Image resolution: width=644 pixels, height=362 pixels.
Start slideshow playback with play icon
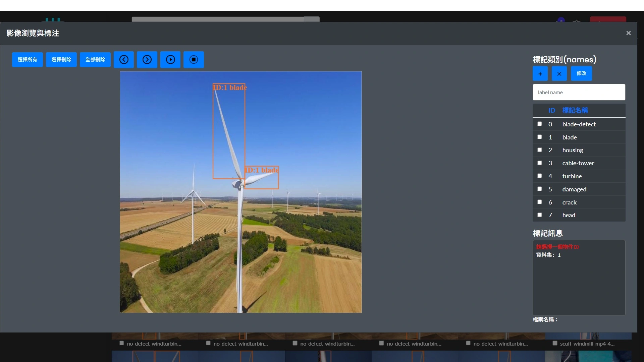click(170, 60)
